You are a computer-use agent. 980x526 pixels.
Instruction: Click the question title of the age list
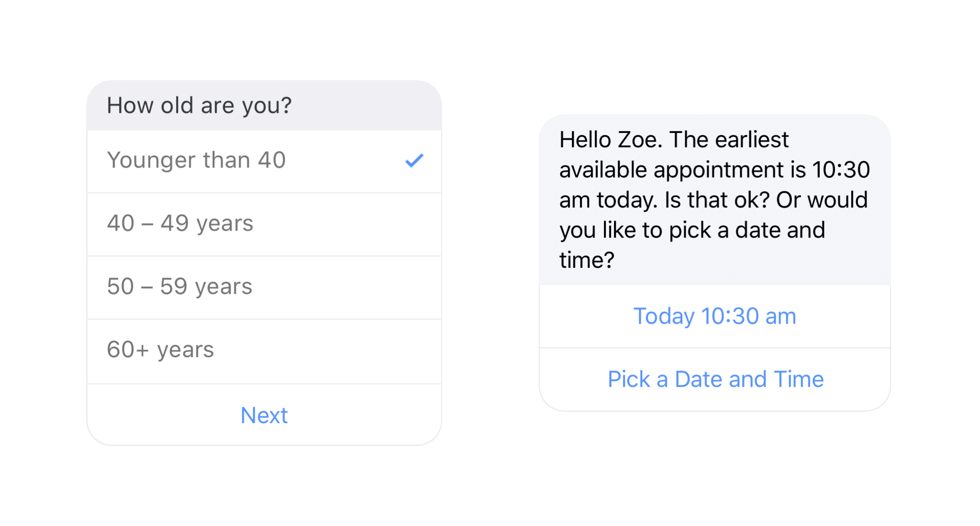(x=199, y=106)
